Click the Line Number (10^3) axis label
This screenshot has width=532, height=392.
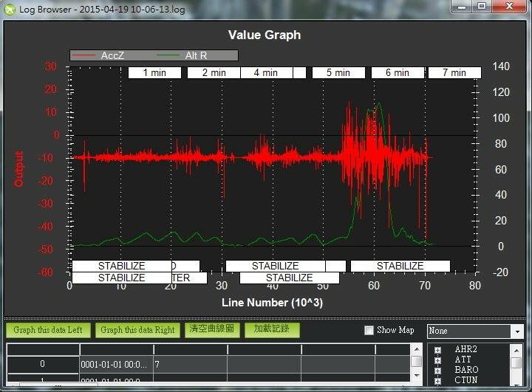[272, 303]
